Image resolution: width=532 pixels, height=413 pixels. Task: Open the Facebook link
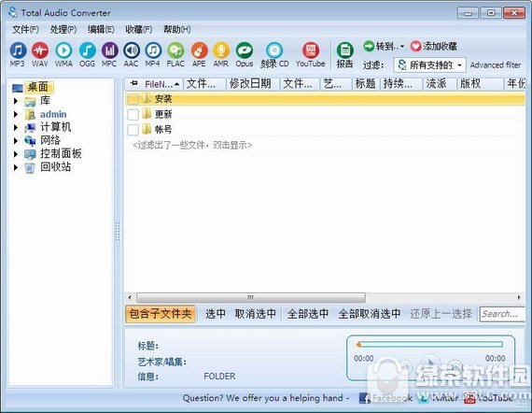(x=386, y=398)
